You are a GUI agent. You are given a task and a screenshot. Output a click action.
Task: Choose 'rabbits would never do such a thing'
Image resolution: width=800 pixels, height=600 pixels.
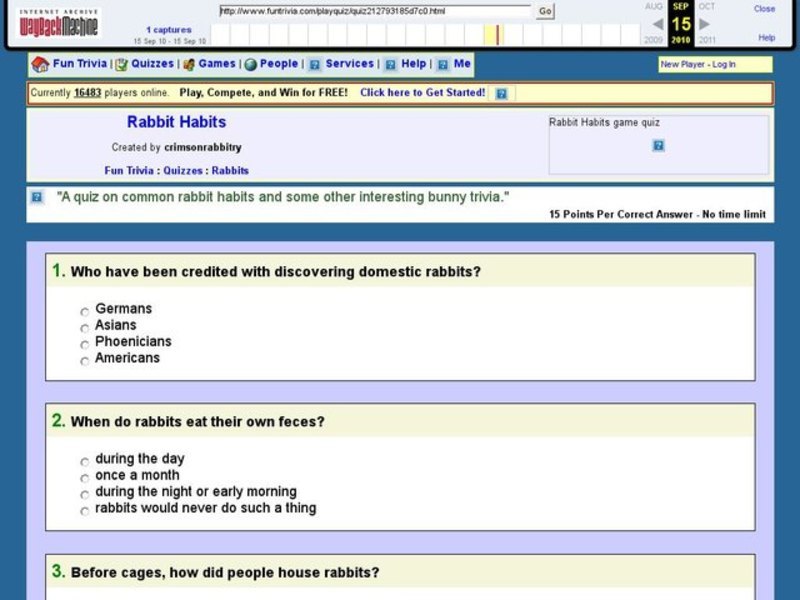pos(85,510)
